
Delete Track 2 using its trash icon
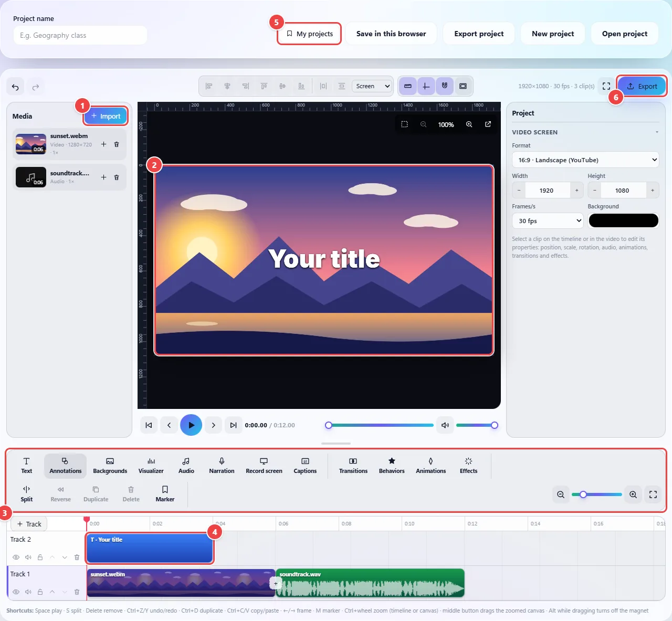pyautogui.click(x=77, y=557)
